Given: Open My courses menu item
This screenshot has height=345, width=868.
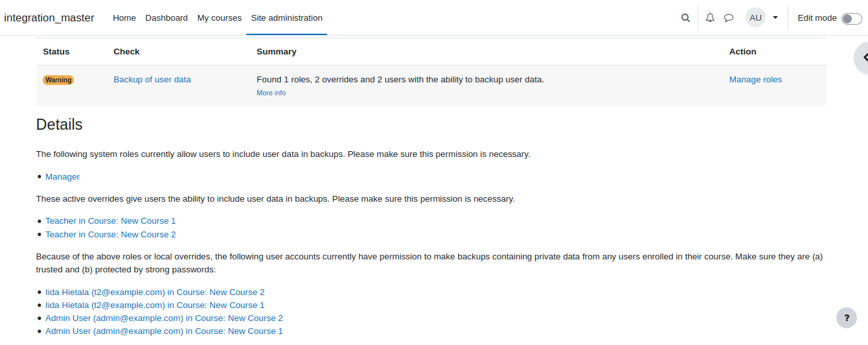Looking at the screenshot, I should [220, 18].
